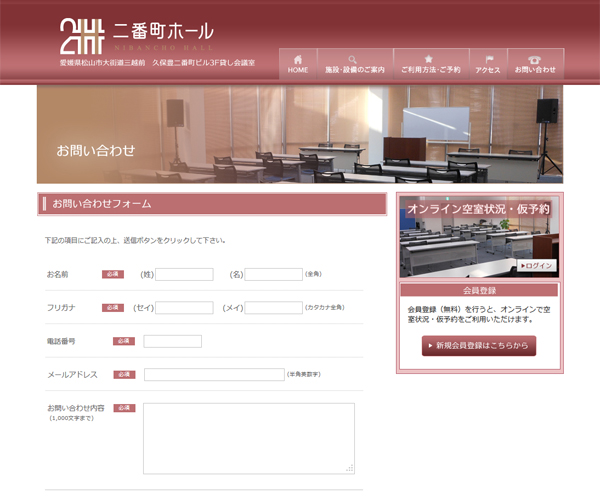Click the flag icon above アクセス
This screenshot has width=600, height=500.
coord(489,59)
